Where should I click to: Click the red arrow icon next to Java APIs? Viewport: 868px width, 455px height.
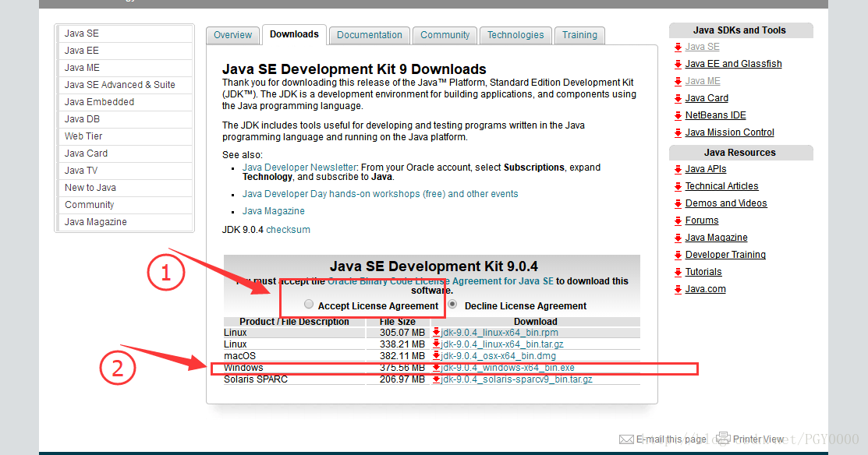tap(678, 169)
